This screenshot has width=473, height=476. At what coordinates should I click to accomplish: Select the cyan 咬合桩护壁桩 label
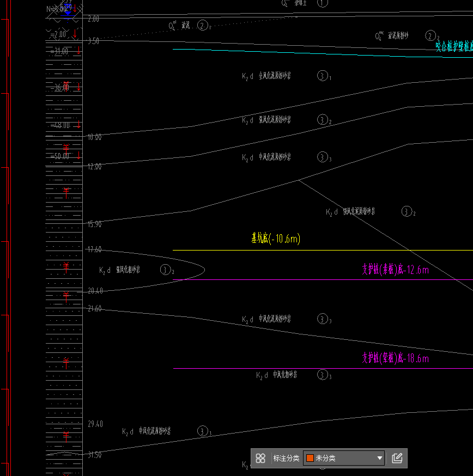click(x=454, y=46)
